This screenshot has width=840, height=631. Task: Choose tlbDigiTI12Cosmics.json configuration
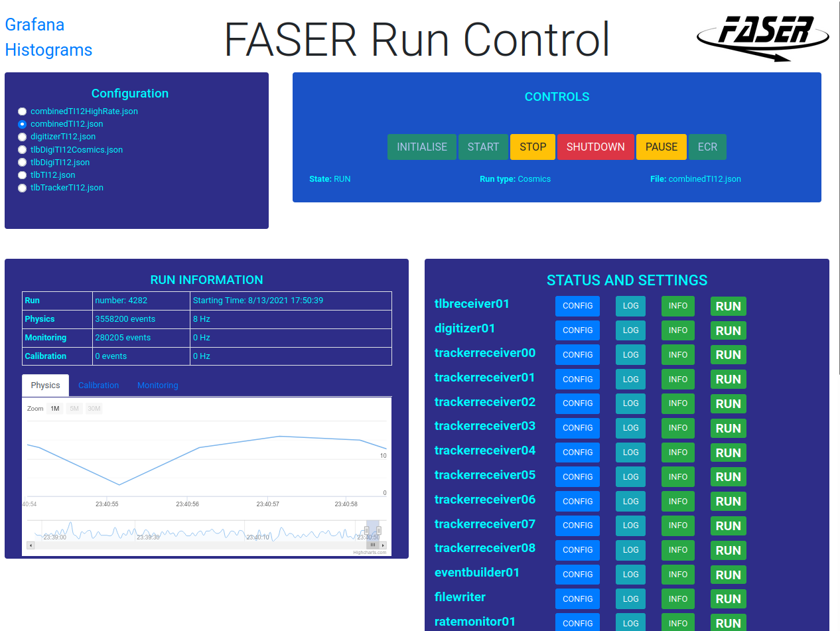click(23, 150)
